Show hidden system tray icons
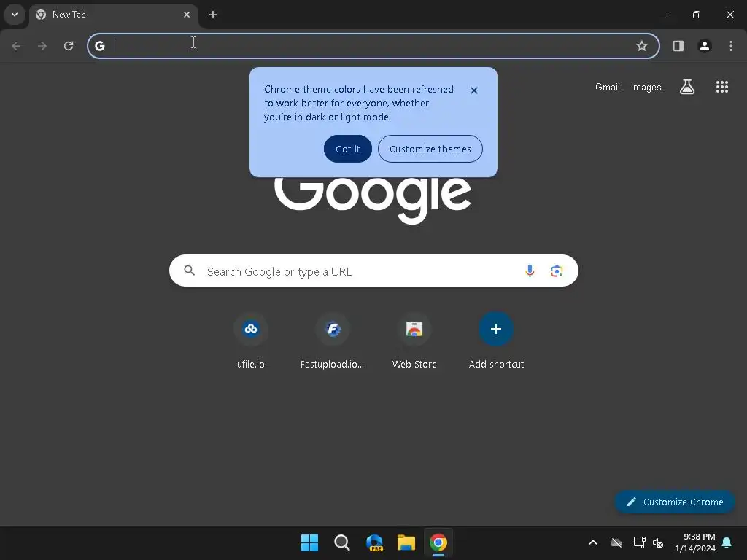 (x=593, y=542)
